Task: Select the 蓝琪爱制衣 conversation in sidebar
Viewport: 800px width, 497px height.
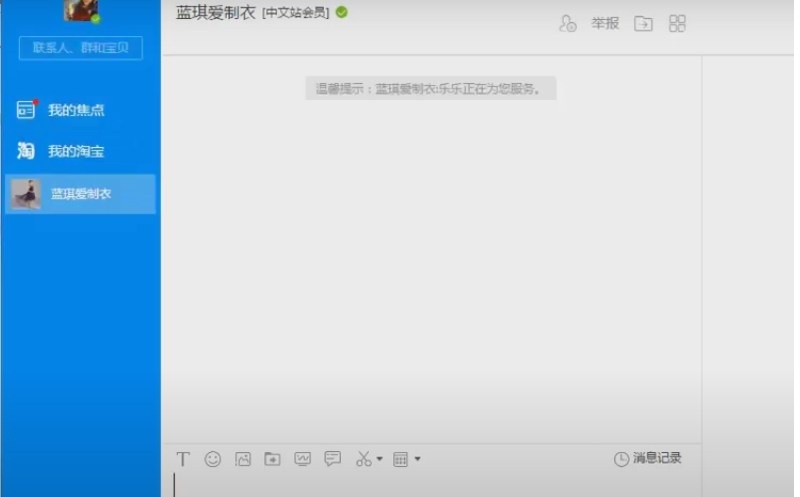Action: click(80, 194)
